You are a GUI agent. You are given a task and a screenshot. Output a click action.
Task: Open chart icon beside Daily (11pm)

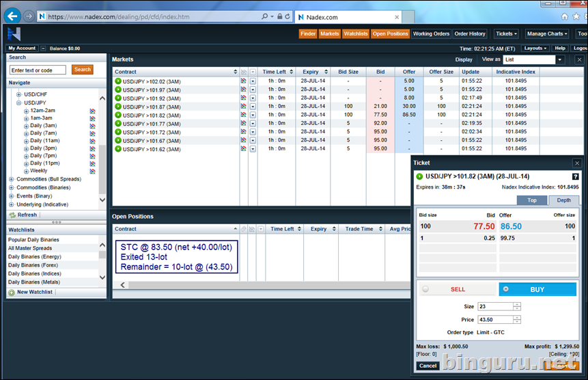[92, 163]
